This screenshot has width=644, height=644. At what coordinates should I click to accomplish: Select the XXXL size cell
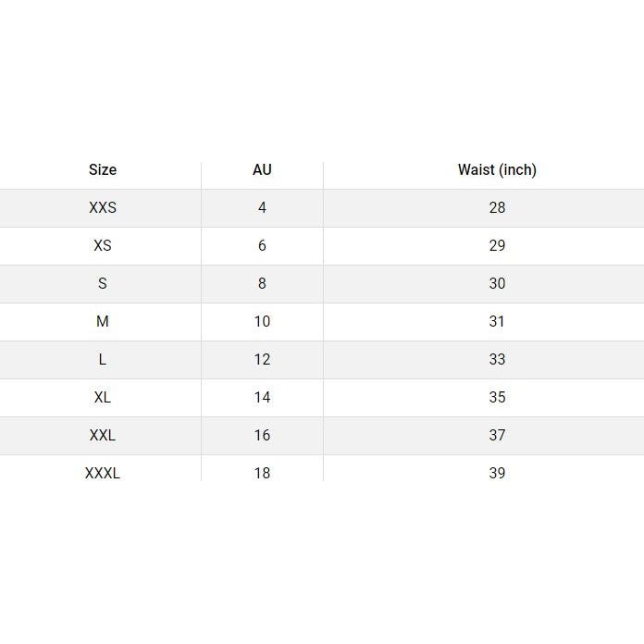coord(103,473)
